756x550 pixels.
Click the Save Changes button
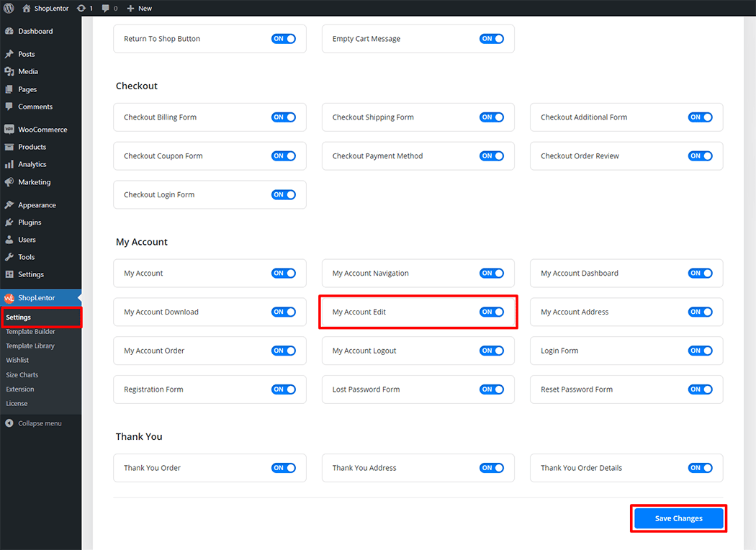click(678, 518)
